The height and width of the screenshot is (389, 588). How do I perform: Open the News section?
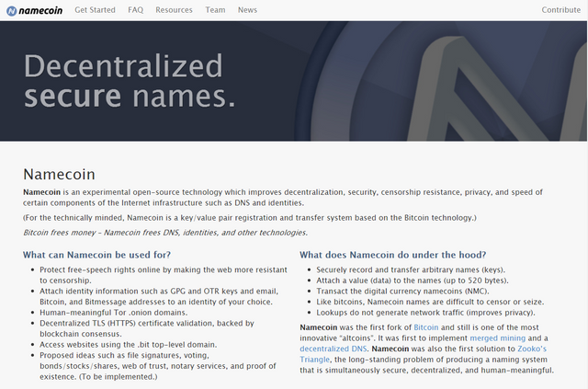click(x=247, y=10)
